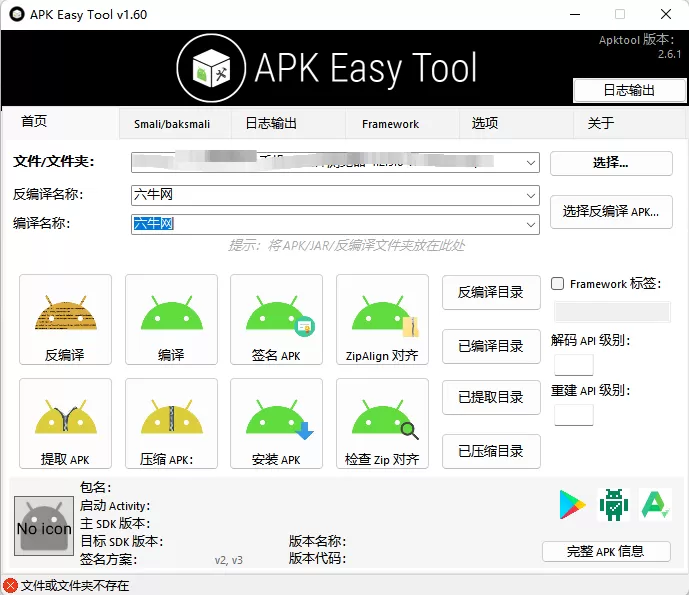The image size is (689, 595).
Task: Open the green Android robot store icon
Action: (613, 504)
